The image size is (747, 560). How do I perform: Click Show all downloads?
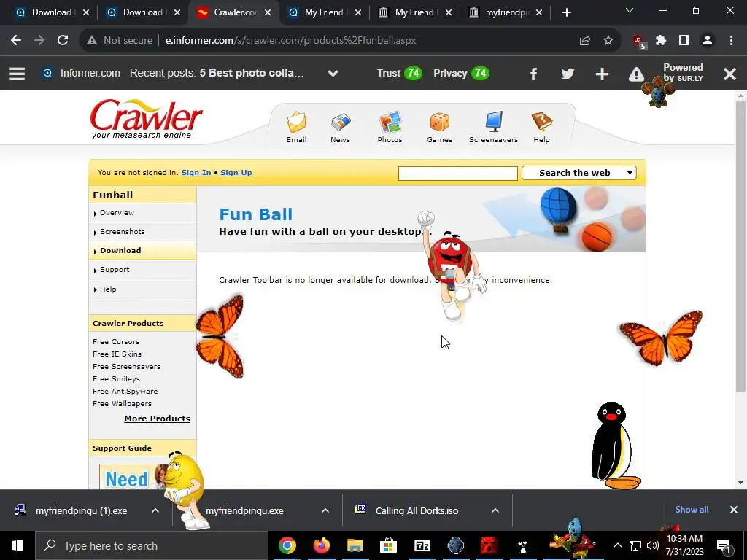692,510
